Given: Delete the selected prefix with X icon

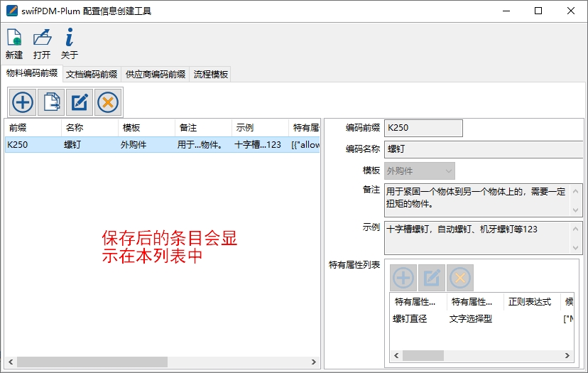Looking at the screenshot, I should click(108, 102).
